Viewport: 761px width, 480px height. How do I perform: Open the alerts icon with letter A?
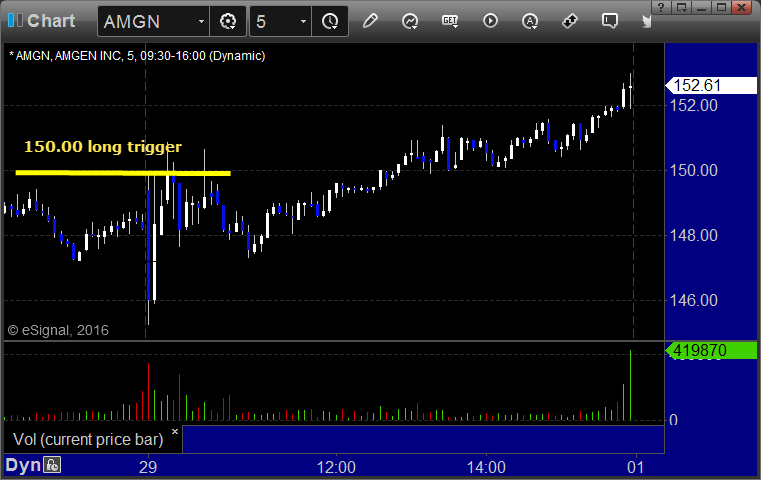point(530,21)
